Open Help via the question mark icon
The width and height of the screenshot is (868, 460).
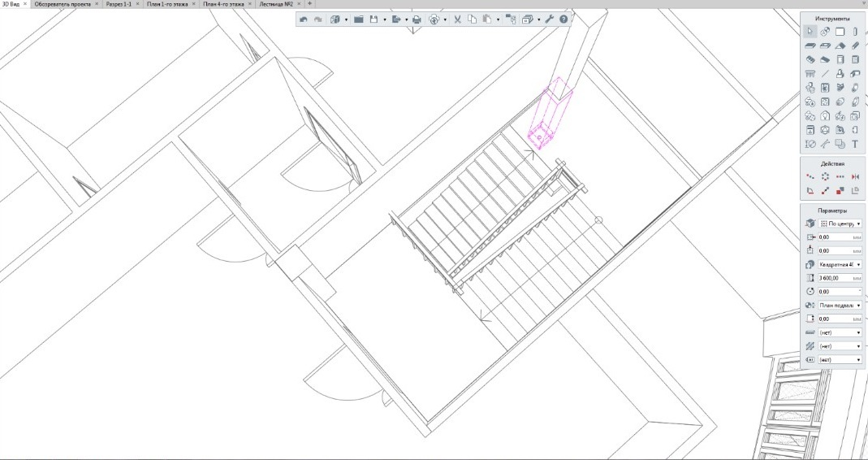tap(564, 19)
